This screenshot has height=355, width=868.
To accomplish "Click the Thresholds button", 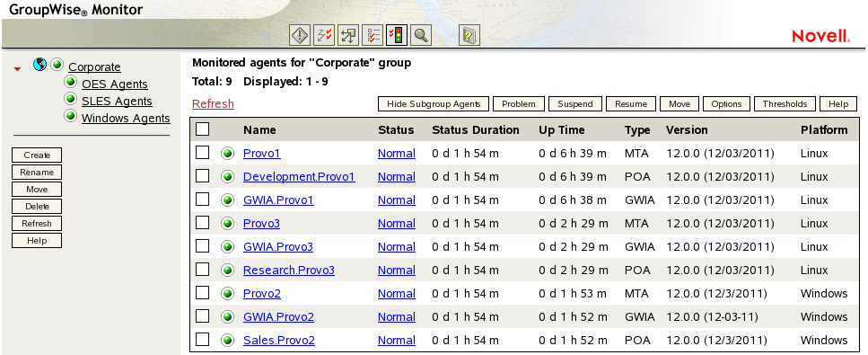I will pyautogui.click(x=785, y=103).
